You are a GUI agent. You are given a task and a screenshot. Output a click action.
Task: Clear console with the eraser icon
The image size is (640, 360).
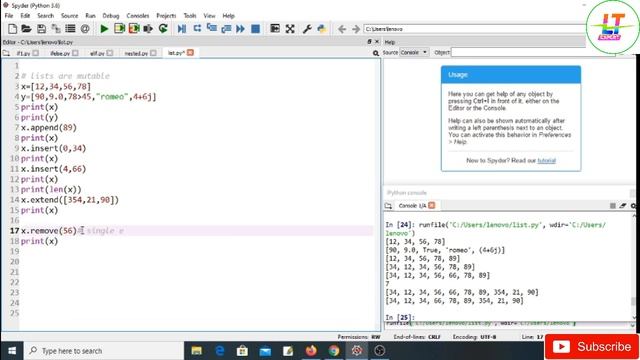(622, 206)
